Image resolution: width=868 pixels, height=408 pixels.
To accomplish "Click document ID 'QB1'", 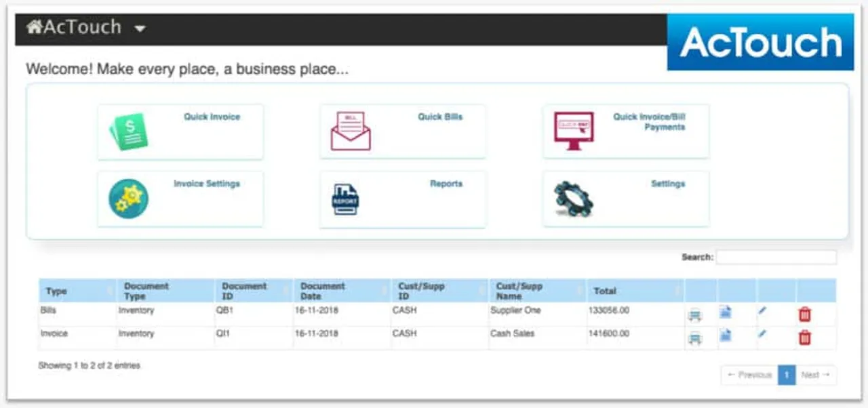I will click(224, 310).
